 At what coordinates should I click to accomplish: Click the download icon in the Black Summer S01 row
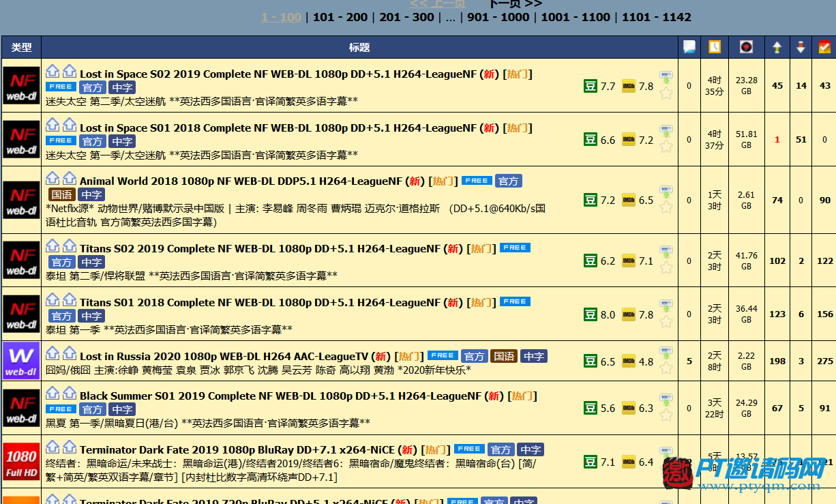pyautogui.click(x=666, y=400)
